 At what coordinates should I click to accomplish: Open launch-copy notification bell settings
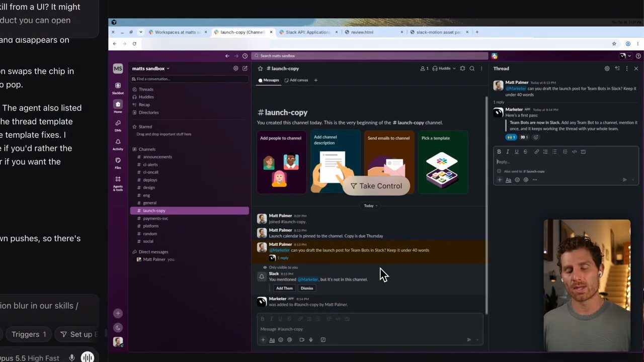tap(462, 68)
